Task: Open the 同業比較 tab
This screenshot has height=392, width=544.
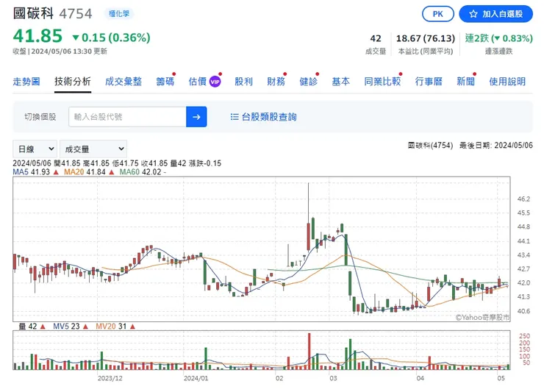Action: 382,82
